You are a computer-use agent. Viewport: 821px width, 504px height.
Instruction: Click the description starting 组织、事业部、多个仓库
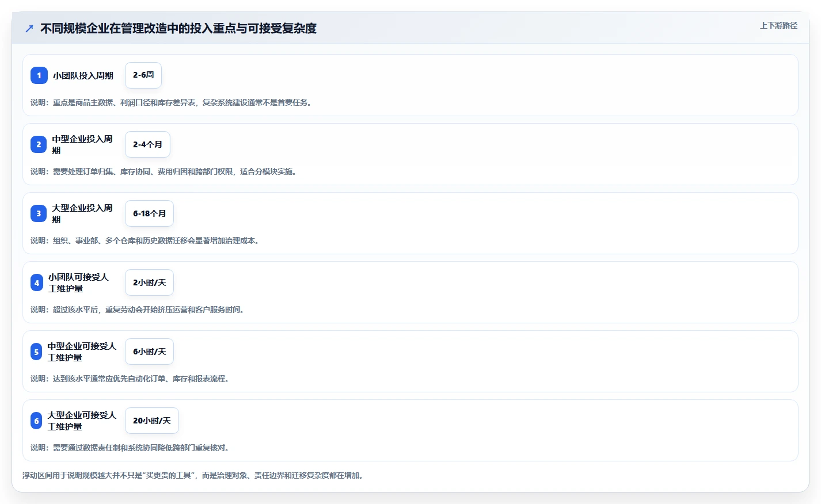pyautogui.click(x=145, y=240)
